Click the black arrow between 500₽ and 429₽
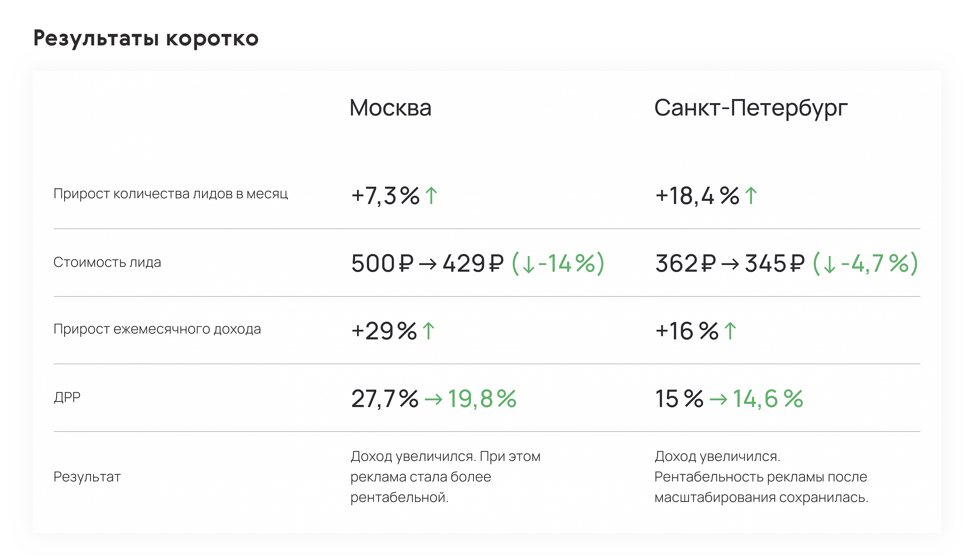Image resolution: width=974 pixels, height=560 pixels. click(x=428, y=264)
